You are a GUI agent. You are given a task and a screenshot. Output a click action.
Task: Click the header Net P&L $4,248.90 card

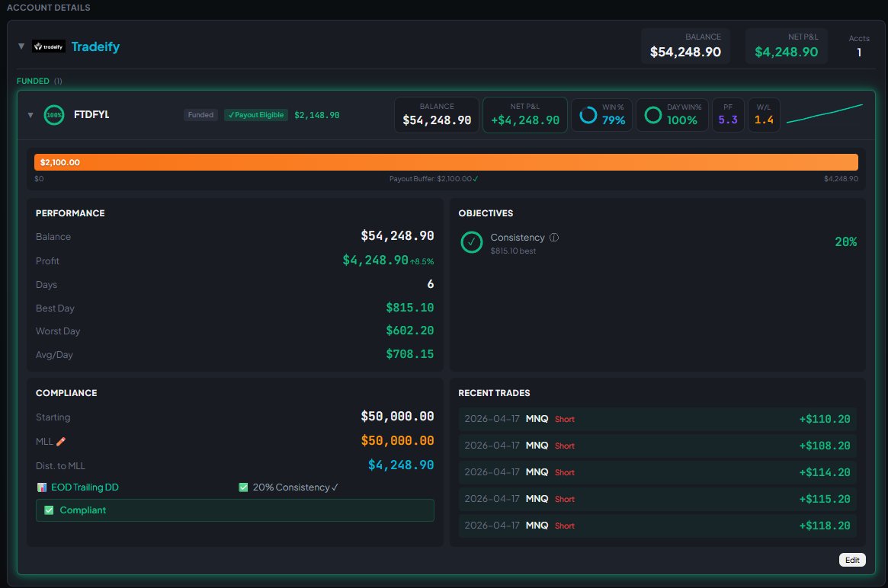[786, 46]
